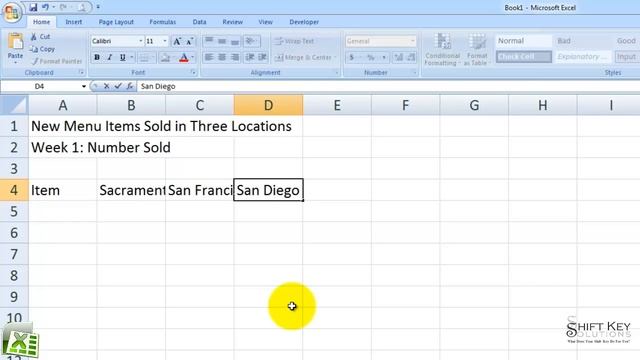Open the Underline style arrow
Image resolution: width=640 pixels, height=360 pixels.
[131, 58]
